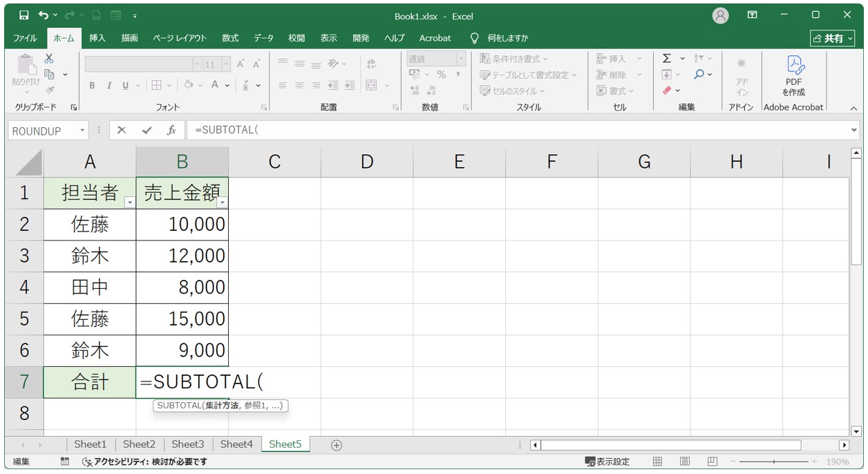This screenshot has height=474, width=868.
Task: Open the 数式 ribbon tab
Action: [x=230, y=38]
